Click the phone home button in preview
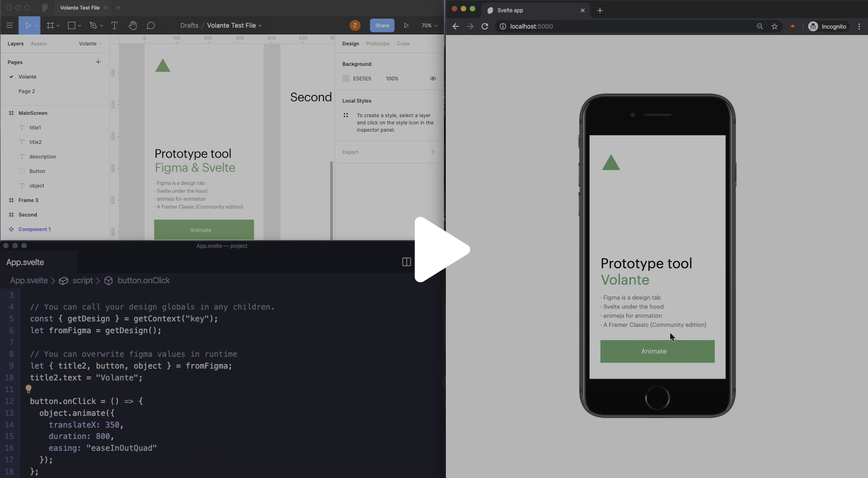 tap(657, 398)
